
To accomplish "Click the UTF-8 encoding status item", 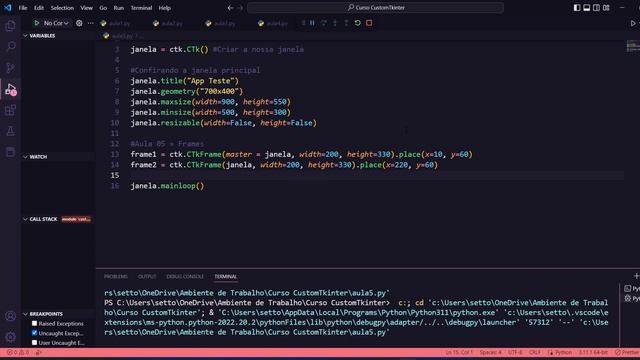I will coord(515,352).
